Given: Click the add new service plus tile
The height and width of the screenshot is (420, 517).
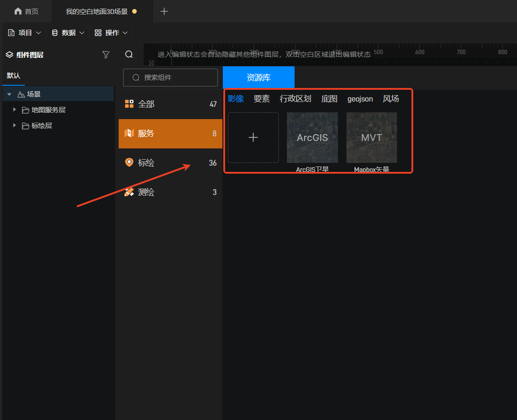Looking at the screenshot, I should [x=253, y=138].
